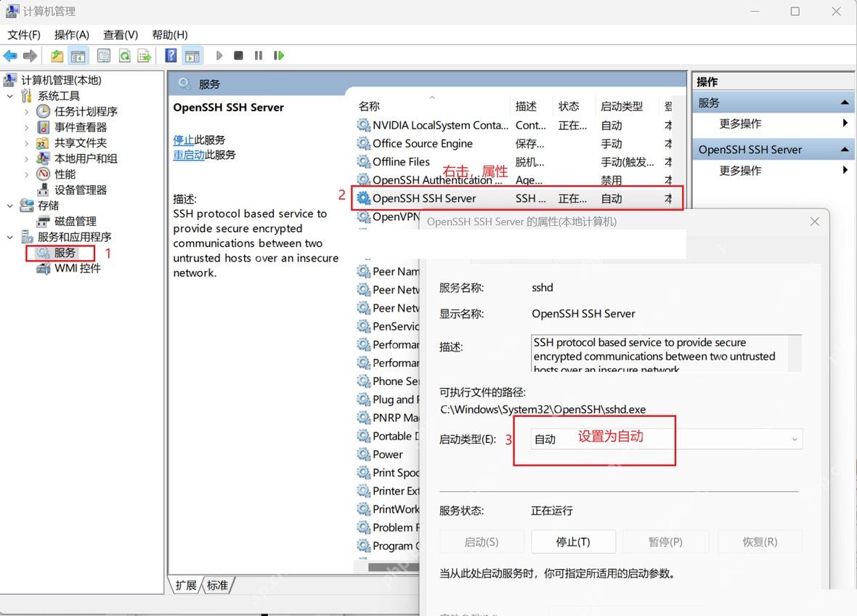
Task: Open the 操作(A) menu
Action: (72, 35)
